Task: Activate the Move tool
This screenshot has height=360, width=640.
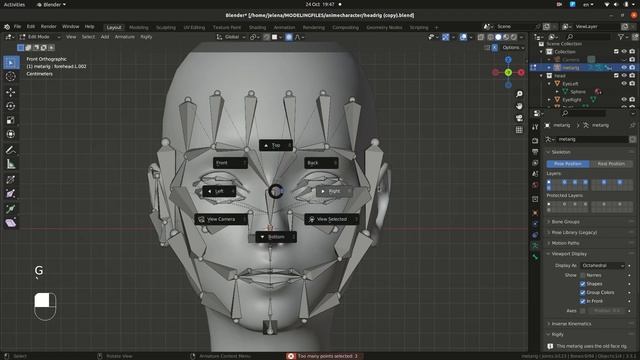Action: (x=11, y=92)
